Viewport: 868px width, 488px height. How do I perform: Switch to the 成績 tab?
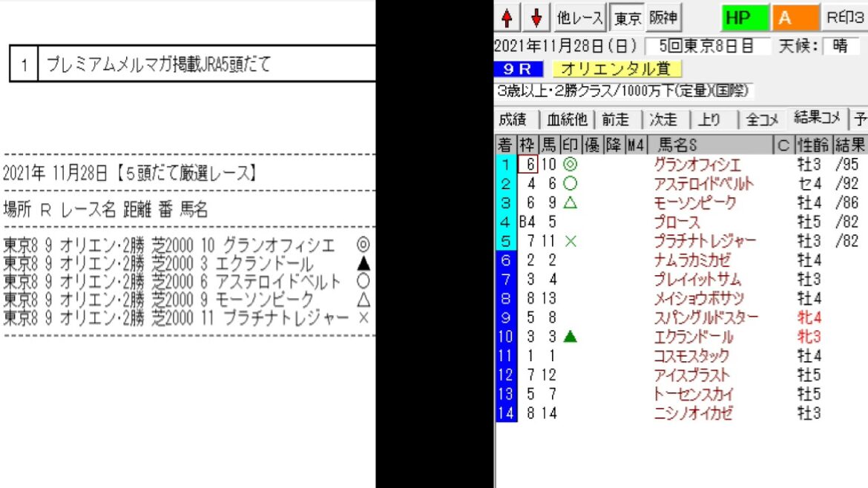tap(513, 119)
